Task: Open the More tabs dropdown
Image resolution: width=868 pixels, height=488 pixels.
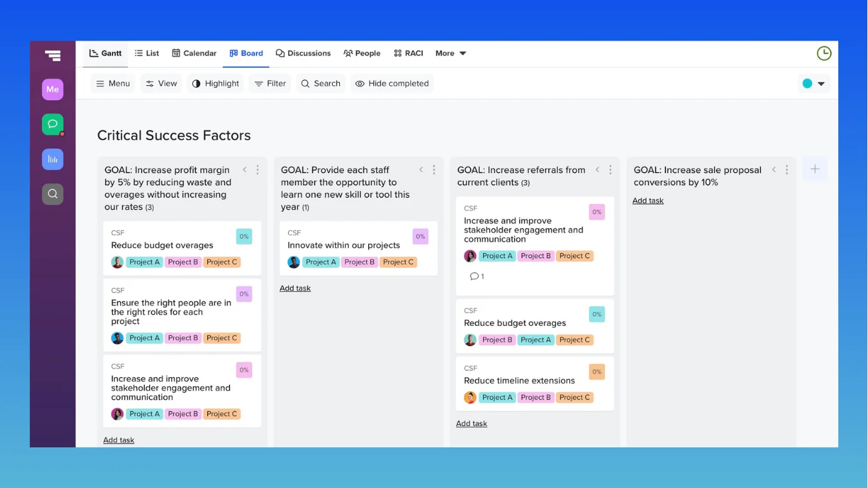Action: (450, 53)
